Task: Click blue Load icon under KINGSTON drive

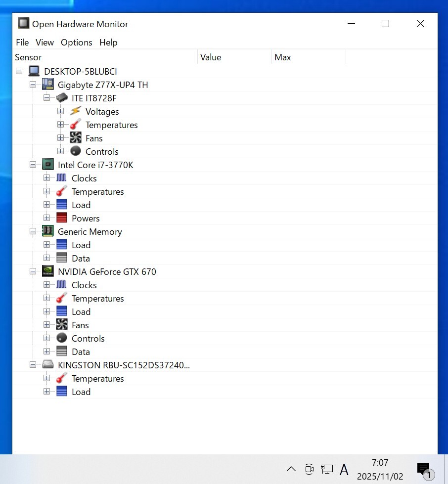Action: coord(61,391)
